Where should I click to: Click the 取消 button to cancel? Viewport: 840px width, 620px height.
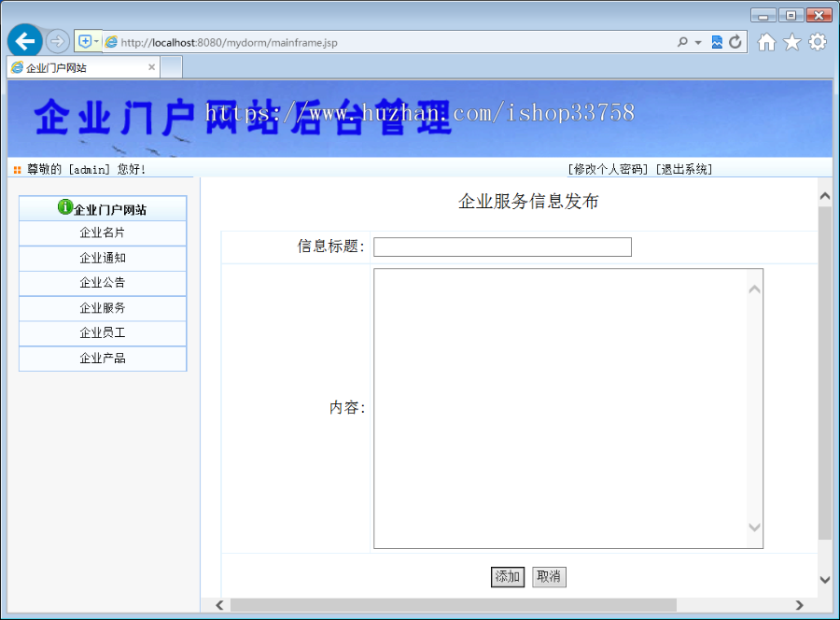[549, 577]
